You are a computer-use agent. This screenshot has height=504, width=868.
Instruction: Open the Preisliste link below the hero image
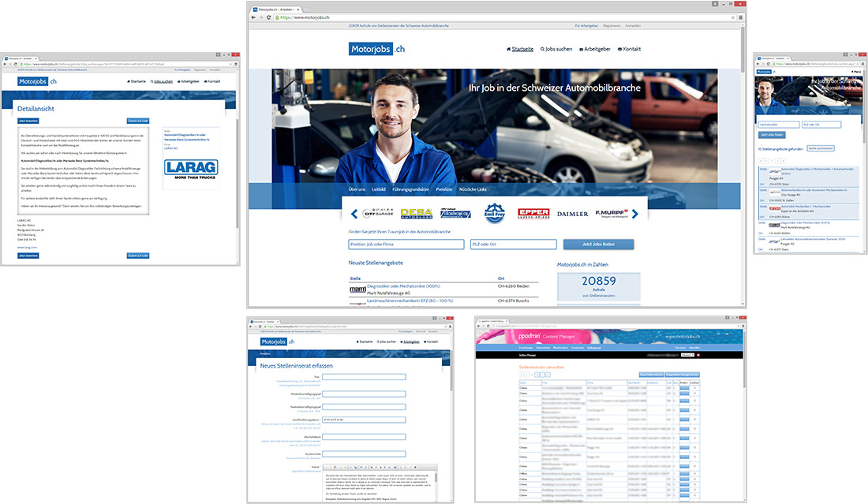pos(444,189)
